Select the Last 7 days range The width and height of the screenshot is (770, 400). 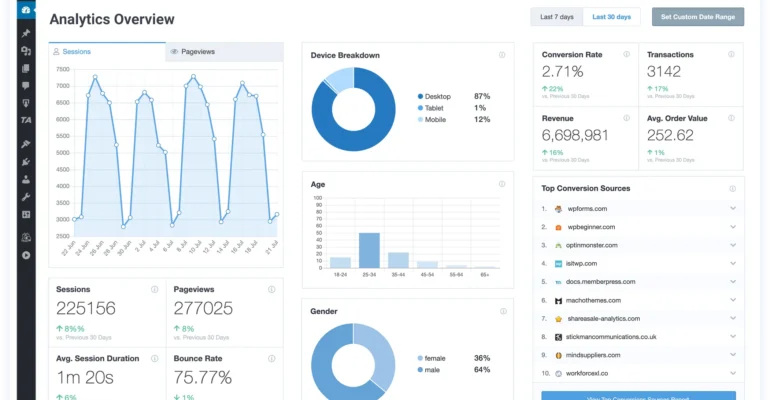click(556, 17)
